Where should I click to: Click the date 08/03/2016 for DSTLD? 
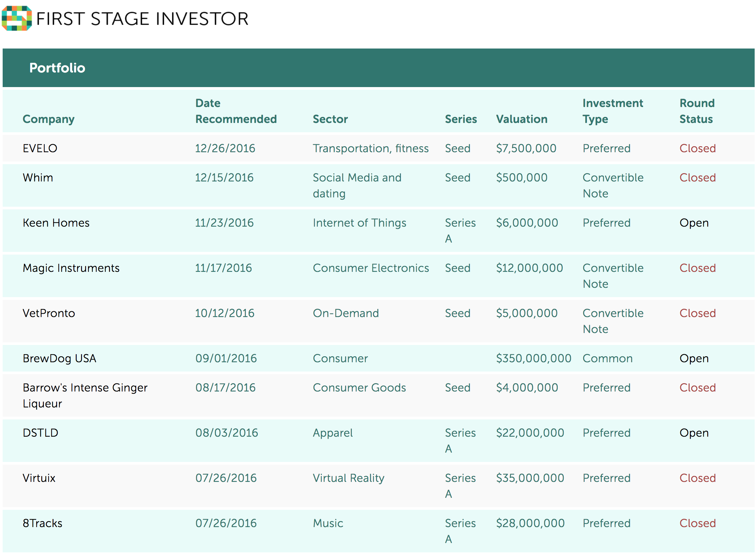[x=227, y=433]
